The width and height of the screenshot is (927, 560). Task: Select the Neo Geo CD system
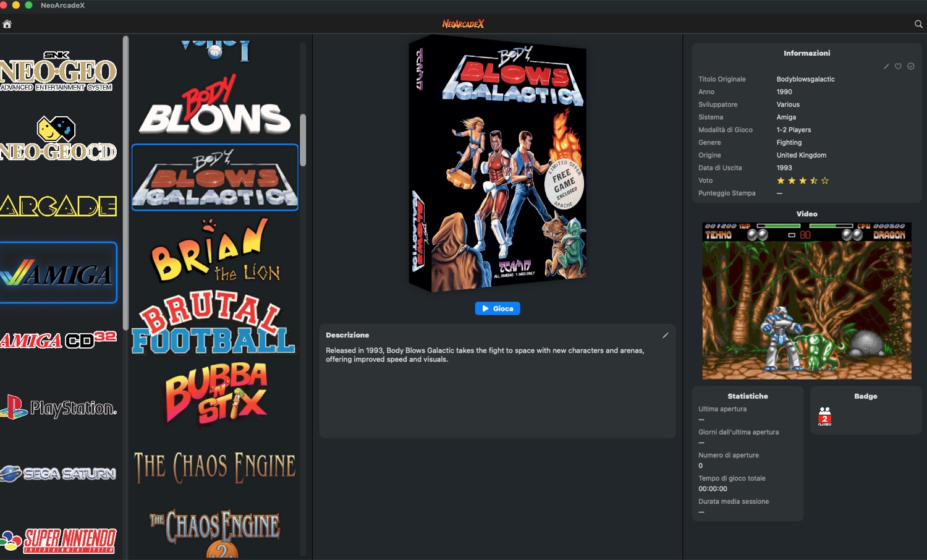pyautogui.click(x=58, y=139)
